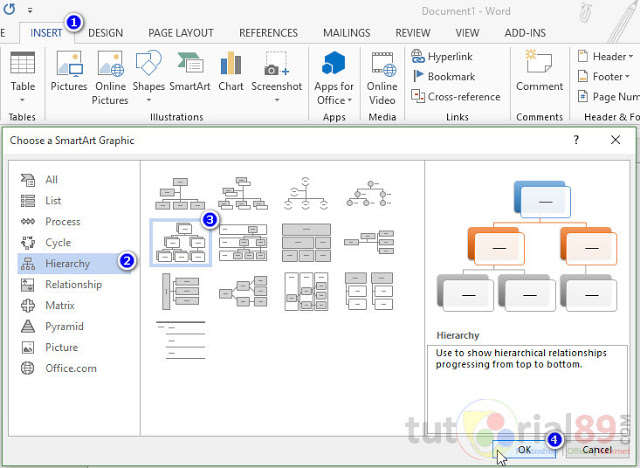Click the SmartArt button
The width and height of the screenshot is (640, 468).
pos(190,71)
